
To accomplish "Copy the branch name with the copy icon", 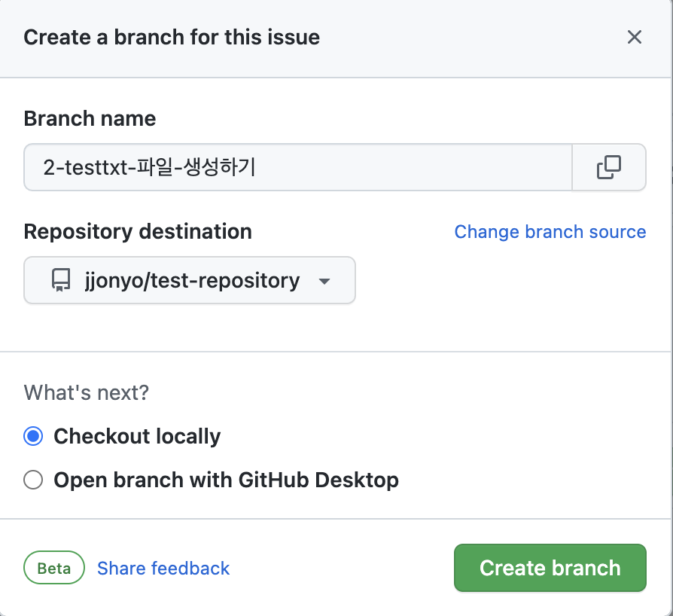I will pyautogui.click(x=608, y=167).
